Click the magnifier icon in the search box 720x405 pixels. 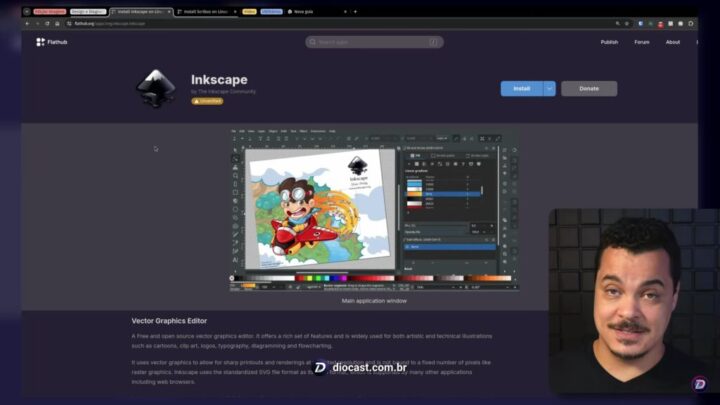(314, 42)
